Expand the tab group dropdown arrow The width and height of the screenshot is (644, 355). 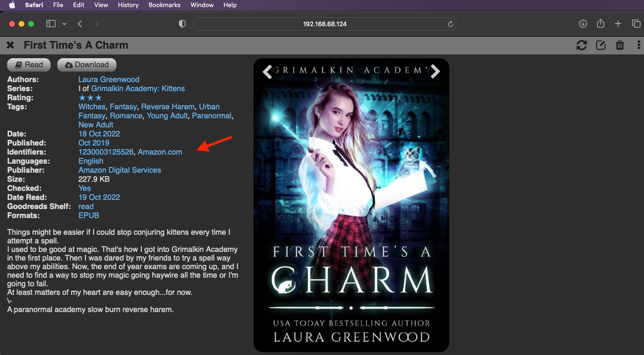[x=64, y=24]
